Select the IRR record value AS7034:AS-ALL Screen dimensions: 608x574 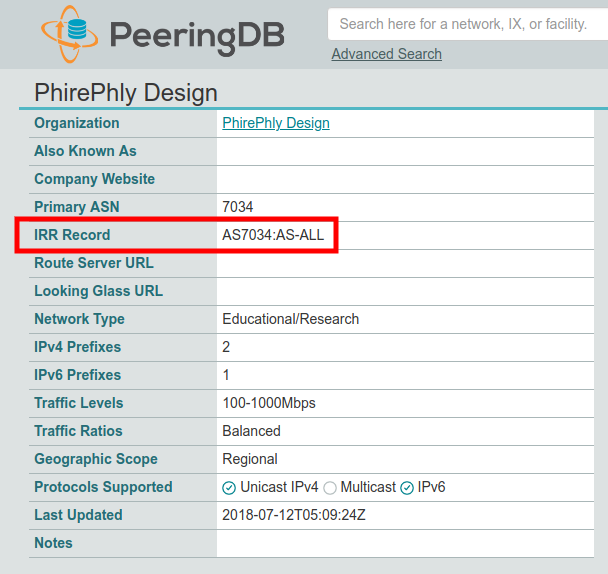(x=273, y=235)
